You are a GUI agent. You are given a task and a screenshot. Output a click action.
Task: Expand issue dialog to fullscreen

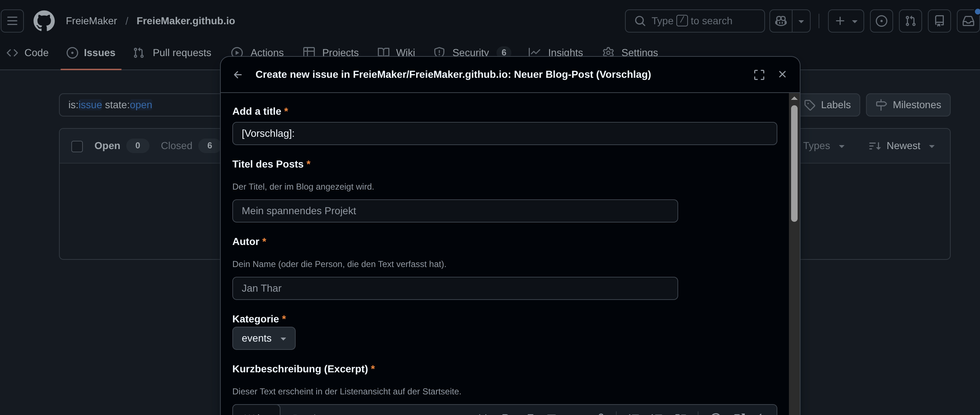point(759,75)
